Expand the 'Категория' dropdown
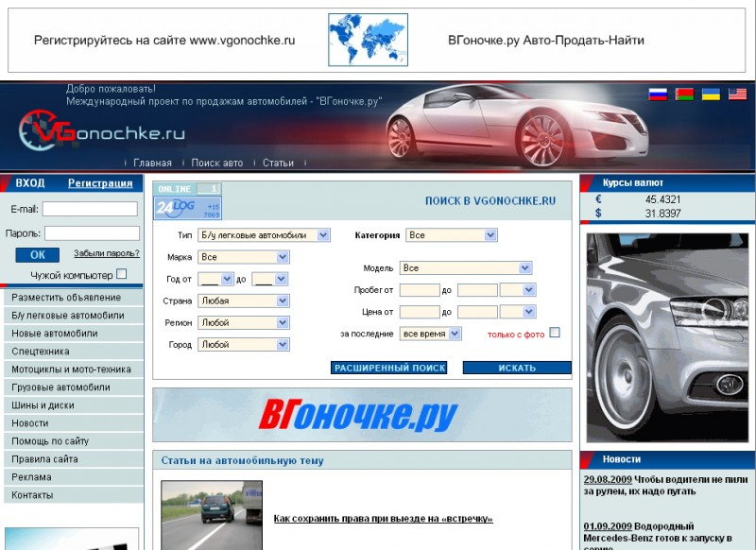The height and width of the screenshot is (550, 756). point(452,235)
